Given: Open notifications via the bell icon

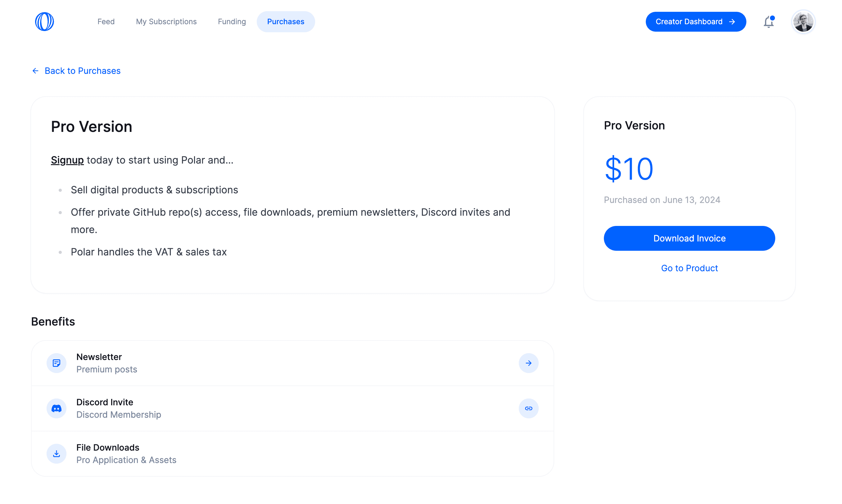Looking at the screenshot, I should click(768, 21).
